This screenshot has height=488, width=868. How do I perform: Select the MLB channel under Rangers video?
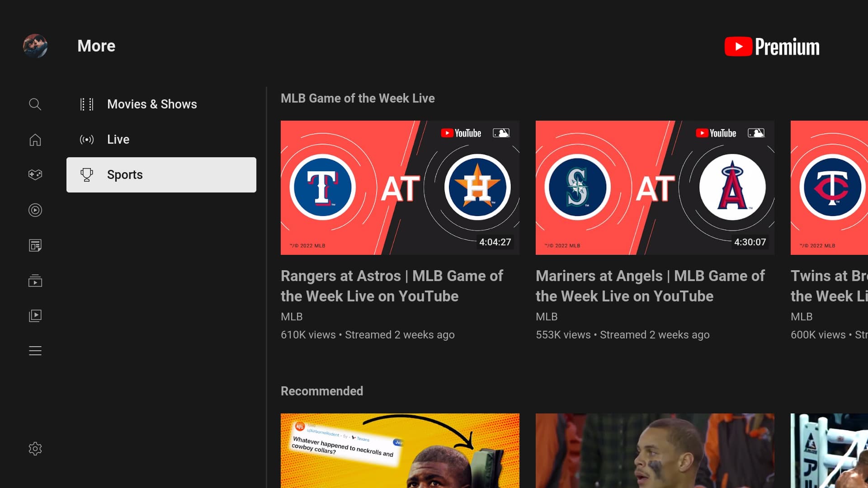tap(291, 316)
